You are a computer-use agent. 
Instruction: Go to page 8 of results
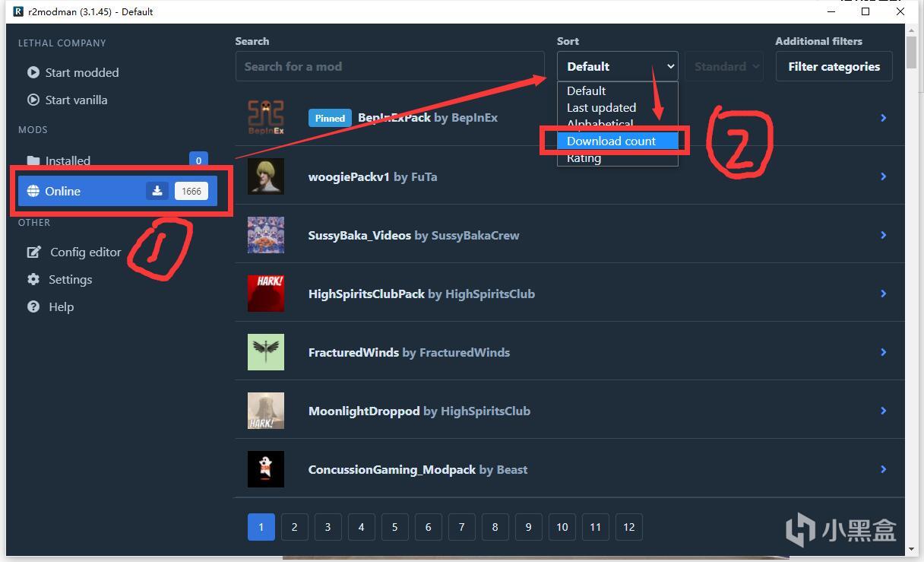pos(495,526)
